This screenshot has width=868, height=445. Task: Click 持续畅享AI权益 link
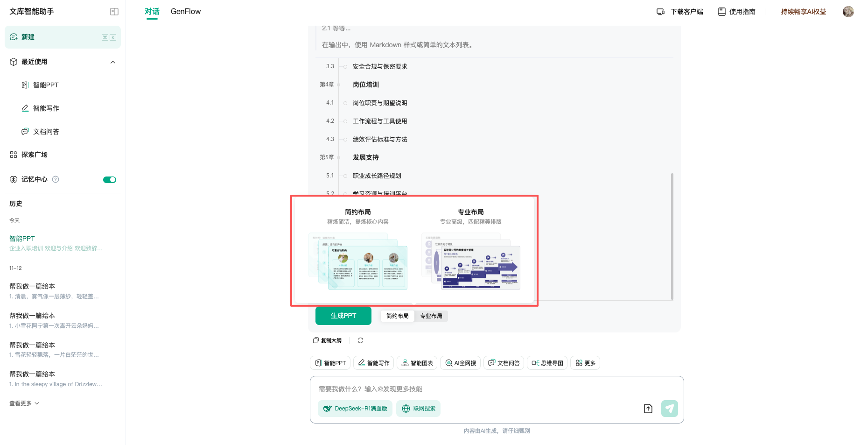[x=804, y=12]
